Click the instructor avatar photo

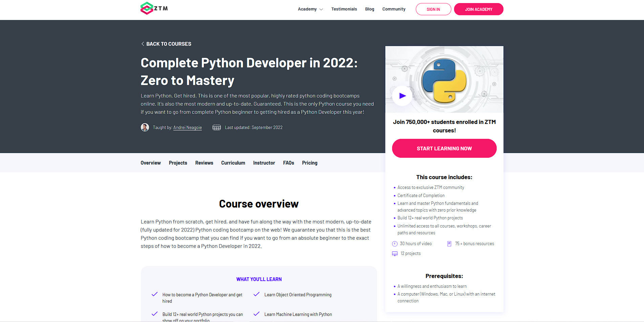point(145,127)
